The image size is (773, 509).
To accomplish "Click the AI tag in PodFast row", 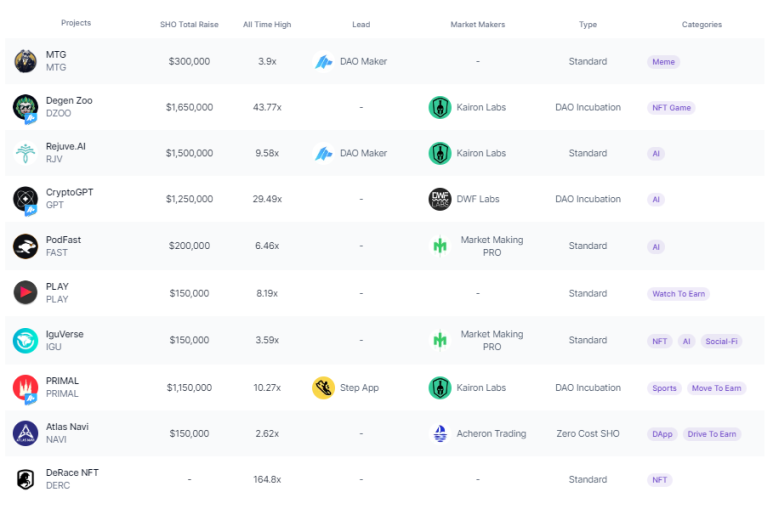I will click(656, 247).
